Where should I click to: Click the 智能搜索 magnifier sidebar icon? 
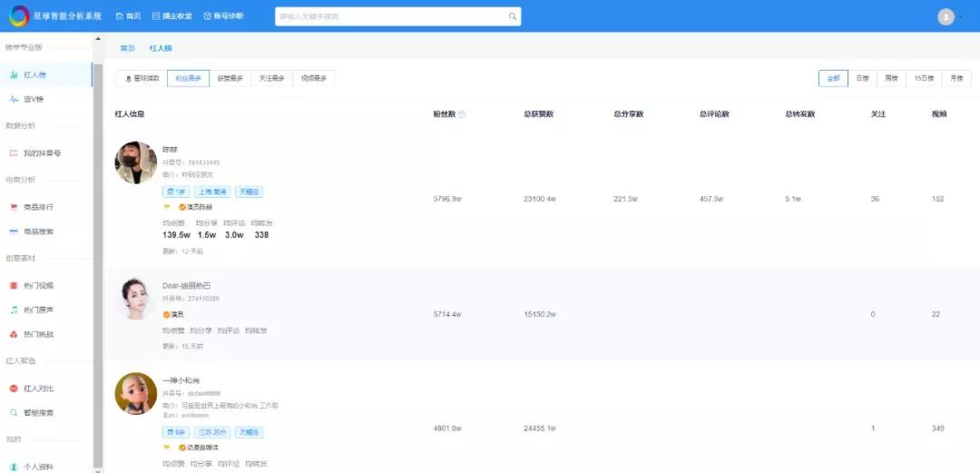(14, 413)
